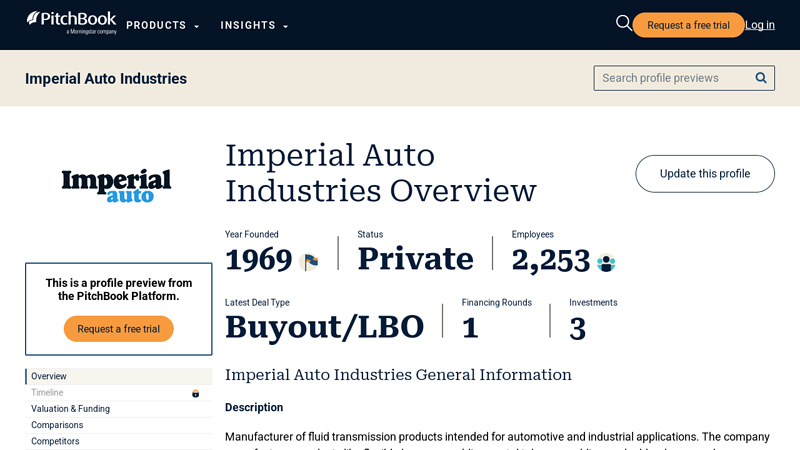Click the Imperial auto company logo
The image size is (800, 450).
[x=116, y=186]
